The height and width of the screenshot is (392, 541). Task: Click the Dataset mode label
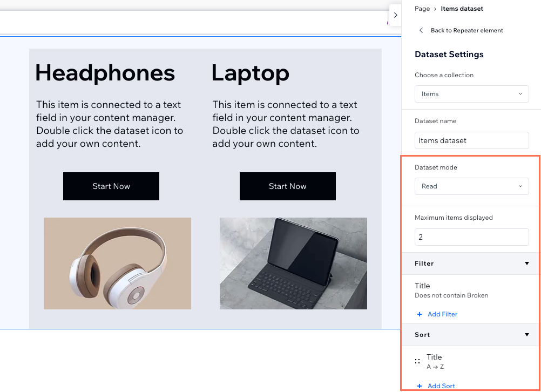(436, 167)
